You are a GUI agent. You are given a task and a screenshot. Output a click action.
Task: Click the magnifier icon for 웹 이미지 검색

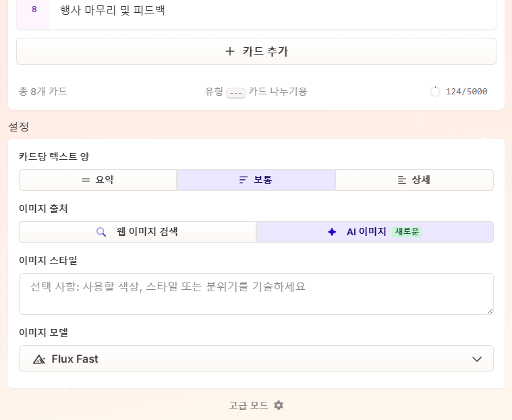tap(101, 232)
